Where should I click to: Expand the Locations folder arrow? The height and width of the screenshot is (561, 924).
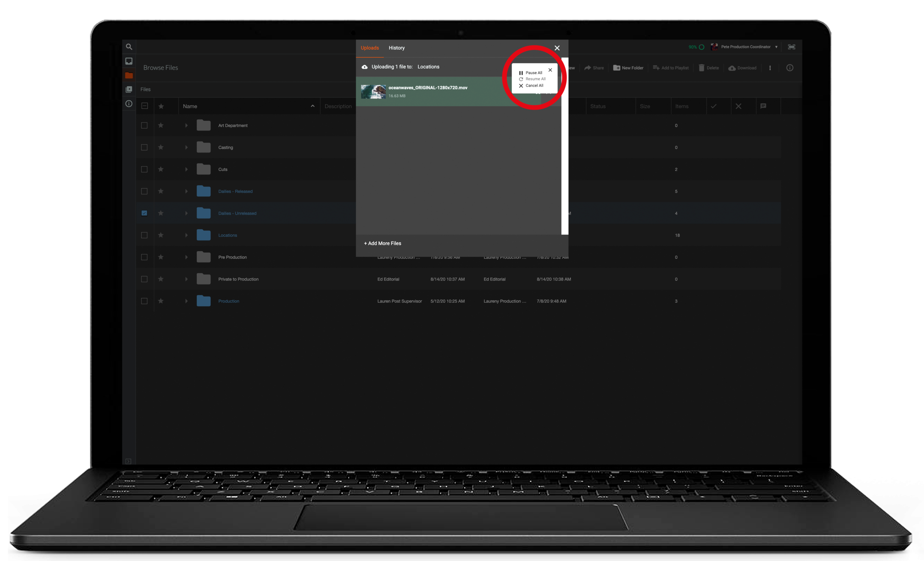click(x=186, y=235)
